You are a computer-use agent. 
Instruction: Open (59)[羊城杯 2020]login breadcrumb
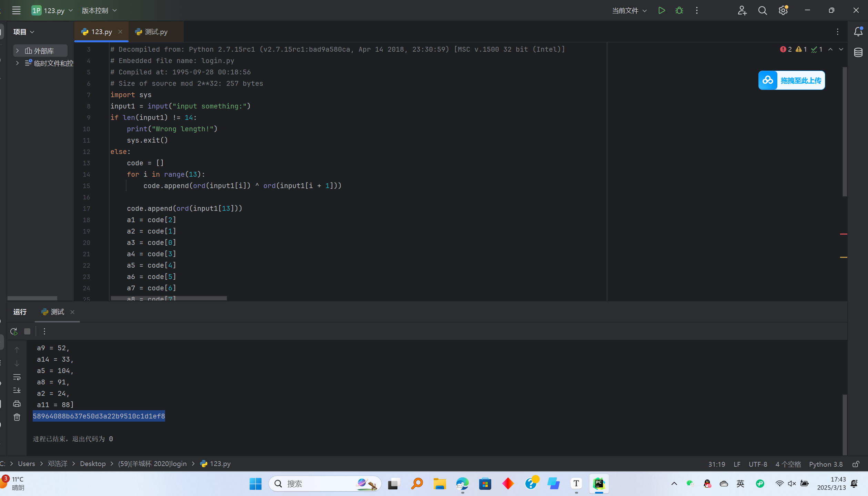click(x=152, y=464)
